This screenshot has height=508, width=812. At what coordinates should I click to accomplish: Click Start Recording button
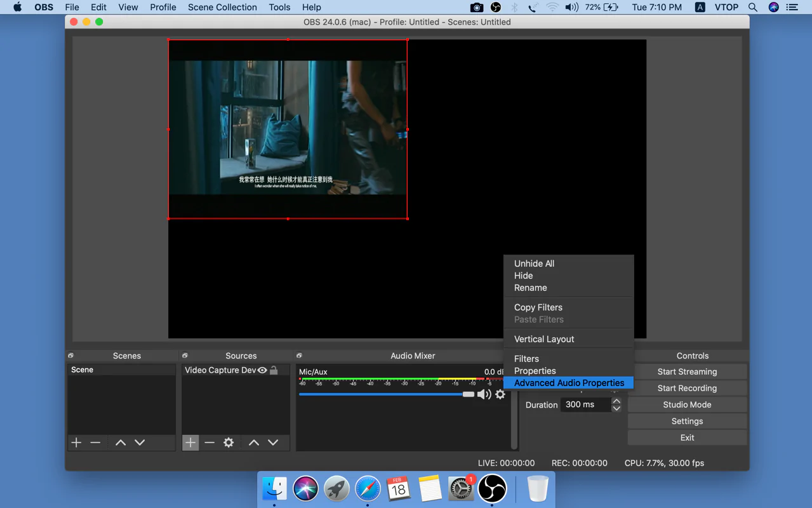click(687, 388)
